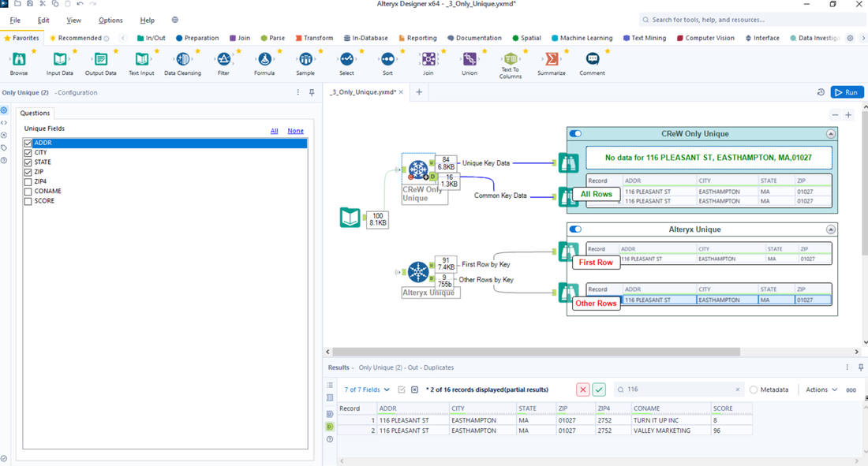Select the Sample tool
This screenshot has height=466, width=868.
[x=305, y=58]
